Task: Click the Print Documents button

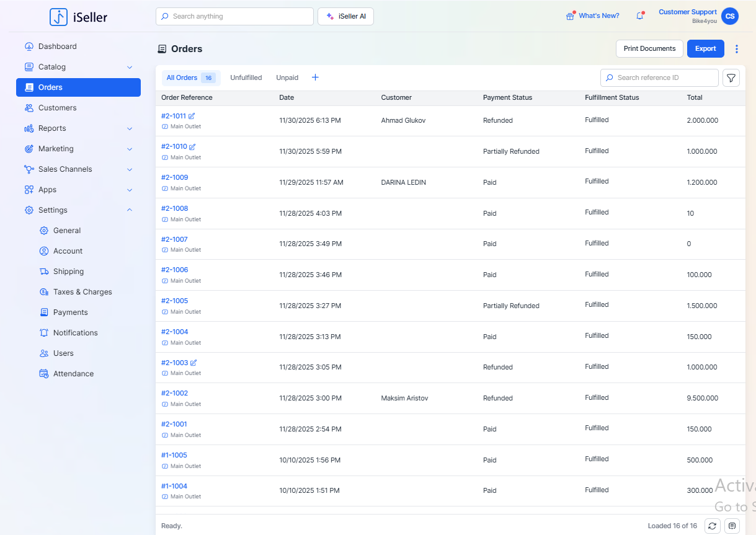Action: pyautogui.click(x=649, y=49)
